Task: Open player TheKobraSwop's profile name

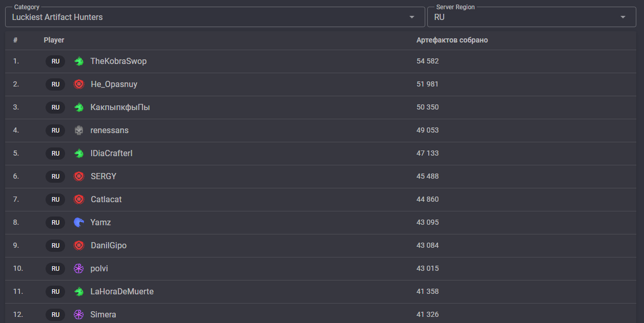Action: click(x=118, y=61)
